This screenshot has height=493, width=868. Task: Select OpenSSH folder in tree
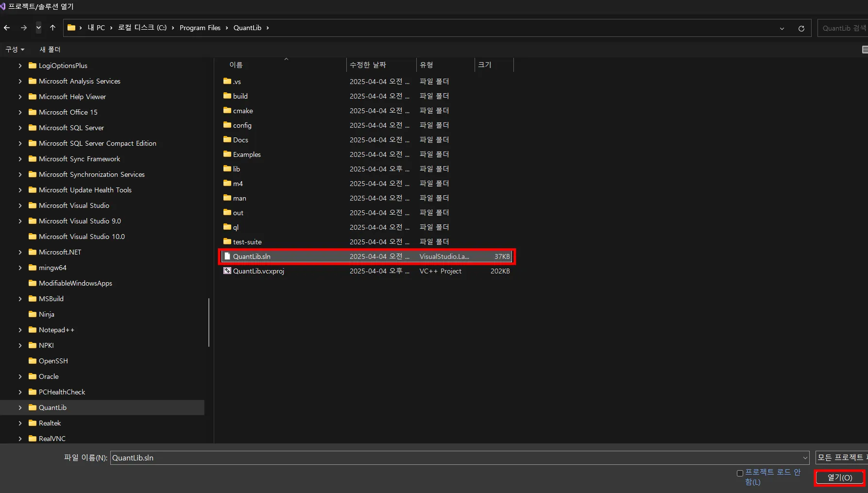click(x=53, y=361)
